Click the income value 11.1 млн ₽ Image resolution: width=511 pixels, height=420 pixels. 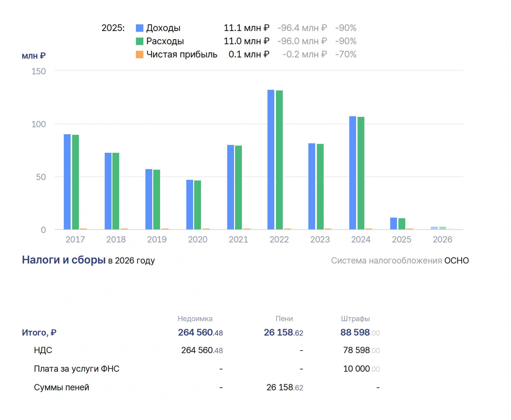tap(246, 28)
